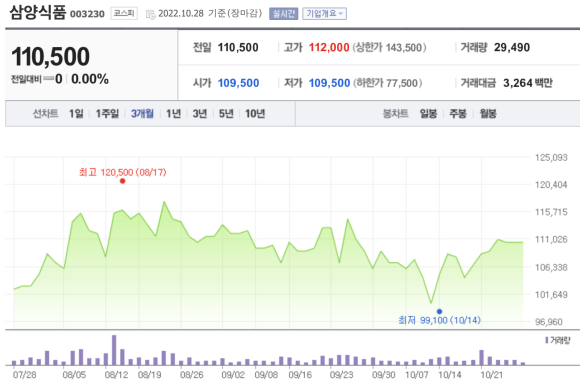The image size is (580, 392).
Task: Switch to the 월봉 candlestick chart
Action: pyautogui.click(x=488, y=114)
